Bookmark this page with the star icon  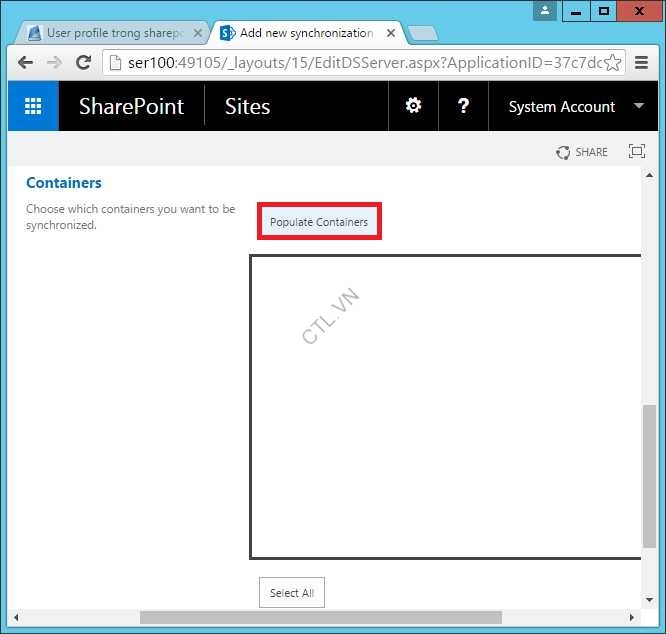pyautogui.click(x=612, y=62)
